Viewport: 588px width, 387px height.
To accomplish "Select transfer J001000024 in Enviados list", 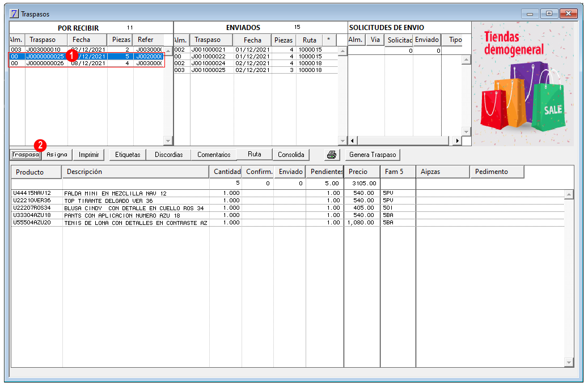I will [x=256, y=63].
